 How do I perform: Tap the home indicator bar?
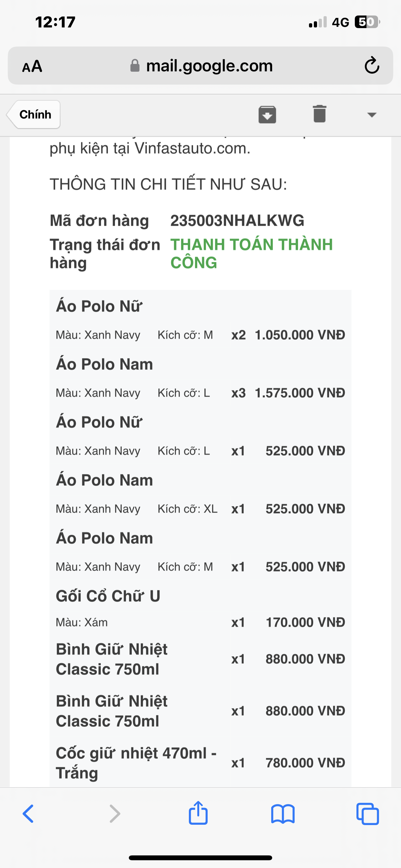200,858
